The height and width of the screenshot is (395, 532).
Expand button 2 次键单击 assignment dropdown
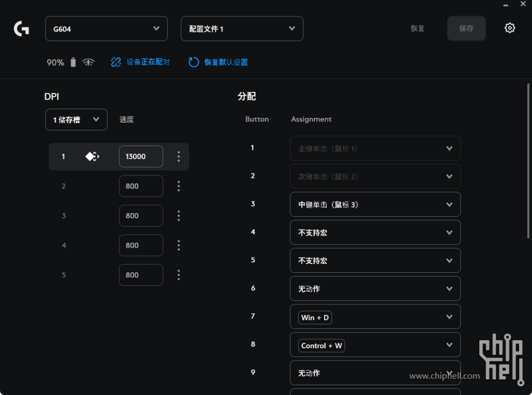click(375, 176)
